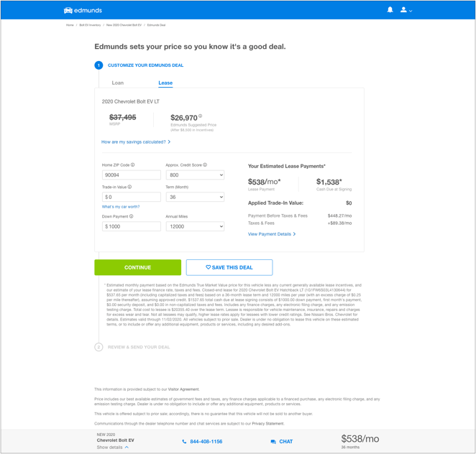Click the Down Payment field

point(131,226)
